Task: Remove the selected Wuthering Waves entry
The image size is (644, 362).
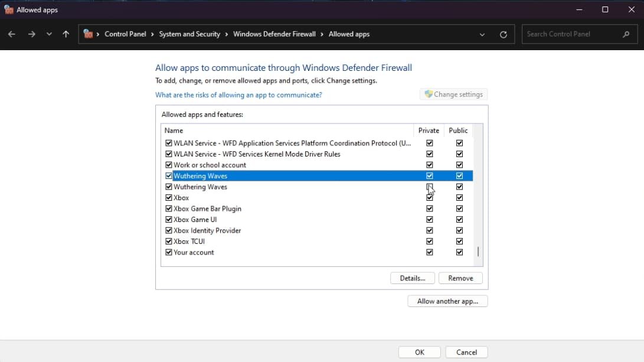Action: click(x=460, y=278)
